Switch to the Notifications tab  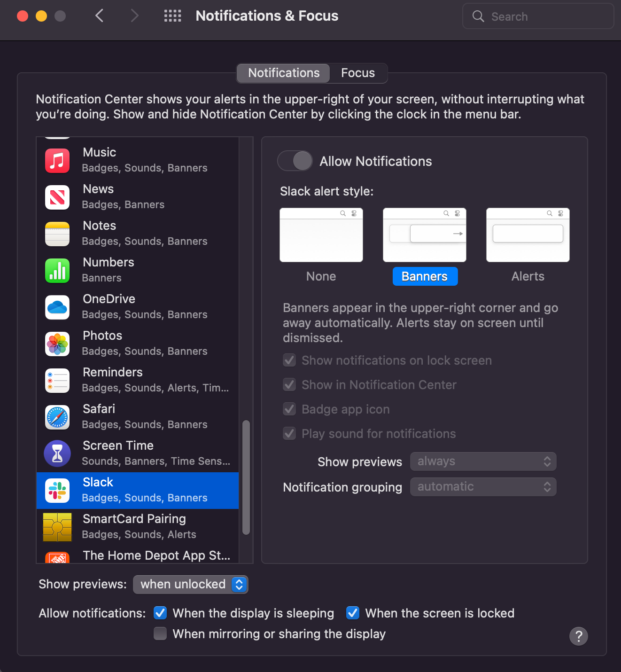[283, 73]
